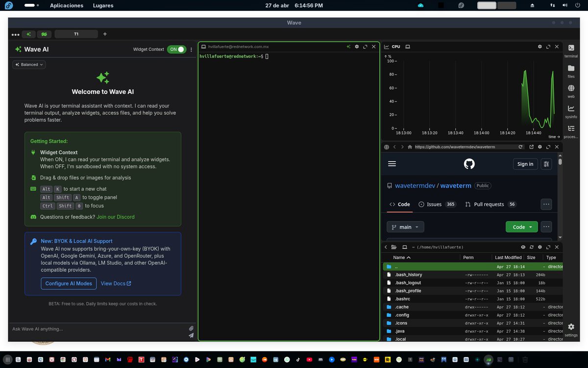
Task: Open the Issues tab on GitHub
Action: 437,204
